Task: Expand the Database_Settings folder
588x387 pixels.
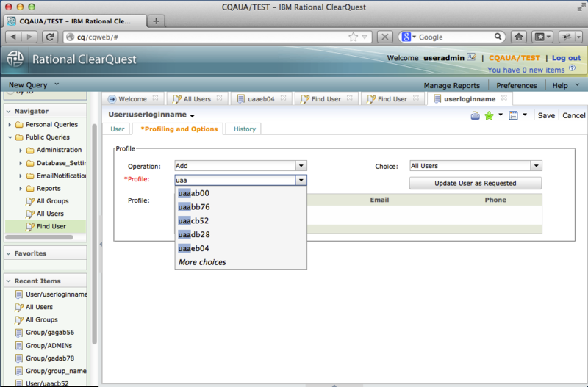Action: point(21,163)
